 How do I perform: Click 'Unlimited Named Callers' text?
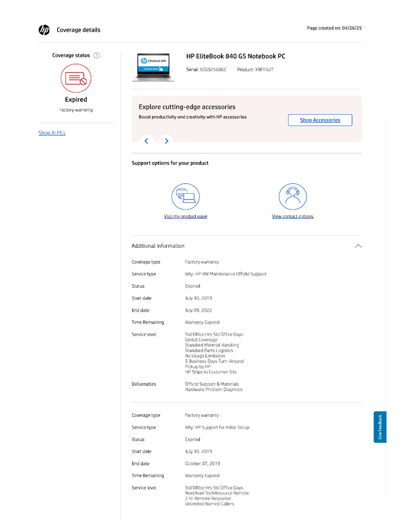[209, 504]
